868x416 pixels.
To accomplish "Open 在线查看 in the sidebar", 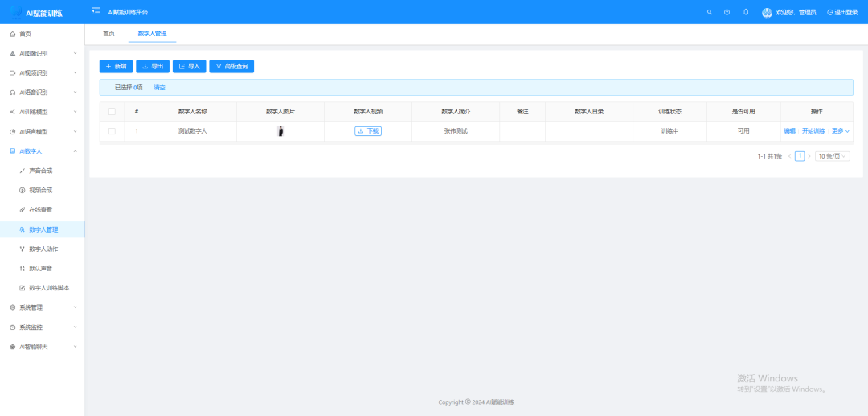I will 40,210.
